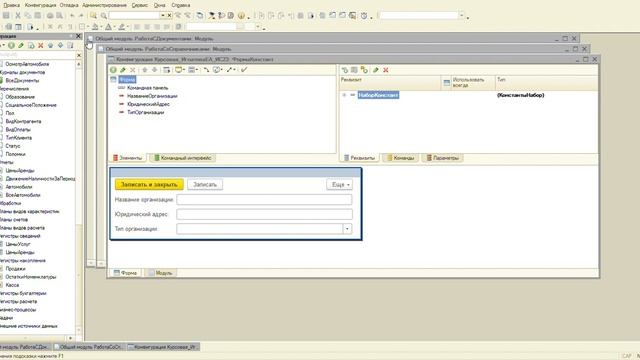Select Форма root node in elements tree

[x=127, y=80]
